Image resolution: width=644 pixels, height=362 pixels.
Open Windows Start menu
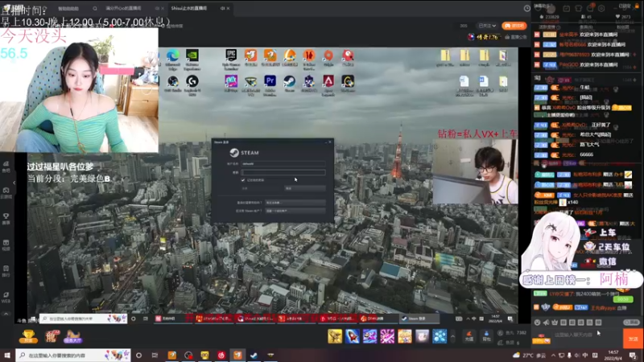click(x=7, y=355)
